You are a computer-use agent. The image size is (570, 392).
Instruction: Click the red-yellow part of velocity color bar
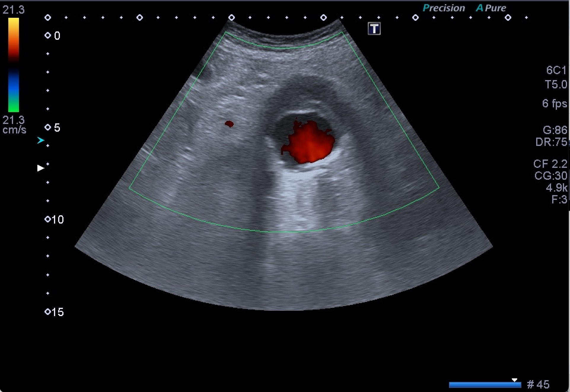(14, 39)
